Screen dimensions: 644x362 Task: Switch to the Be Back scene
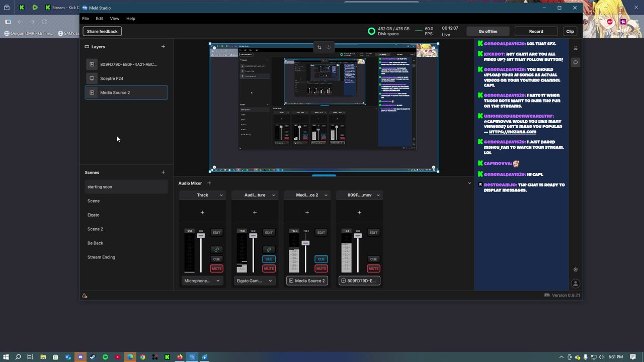126,243
